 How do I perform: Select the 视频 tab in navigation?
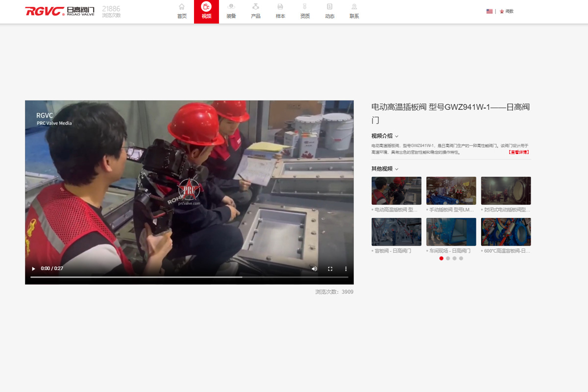206,11
